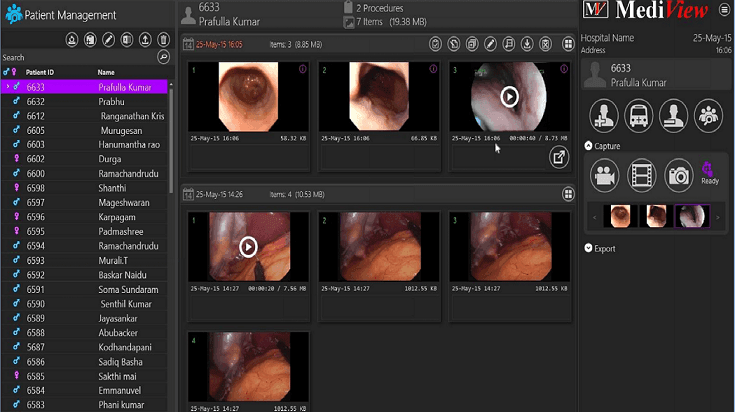
Task: Click the delete procedure icon in the 16:05 procedure bar
Action: pyautogui.click(x=545, y=44)
